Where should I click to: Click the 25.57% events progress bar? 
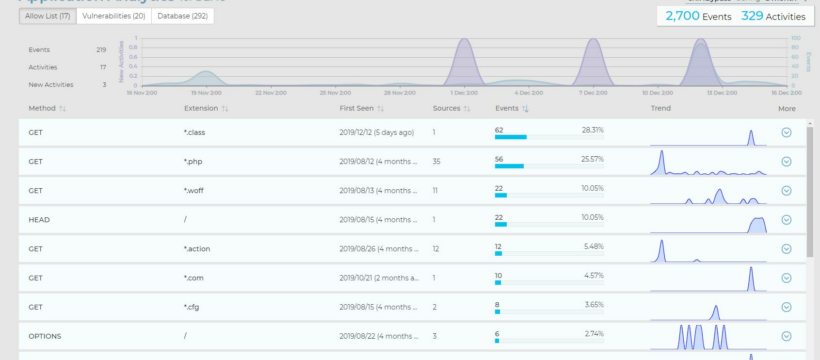pyautogui.click(x=549, y=166)
